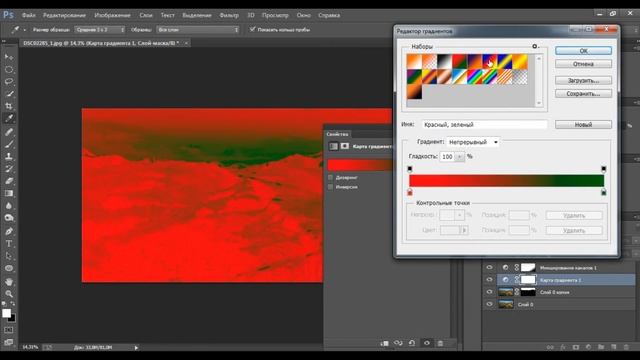Viewport: 640px width, 360px height.
Task: Select the Lasso tool
Action: pos(9,82)
